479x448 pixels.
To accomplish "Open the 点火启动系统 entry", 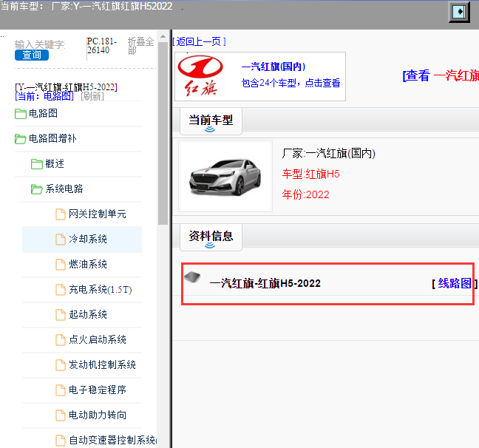I will tap(97, 339).
